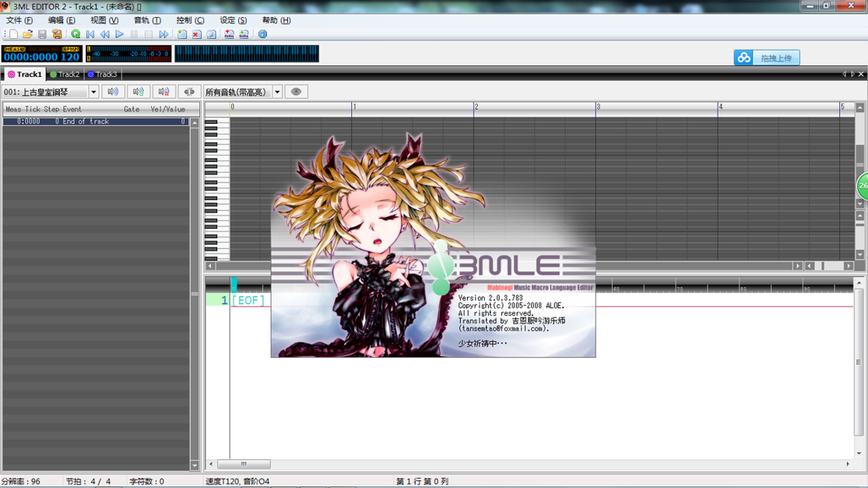The image size is (868, 488).
Task: Click the blue info help icon
Action: [262, 34]
